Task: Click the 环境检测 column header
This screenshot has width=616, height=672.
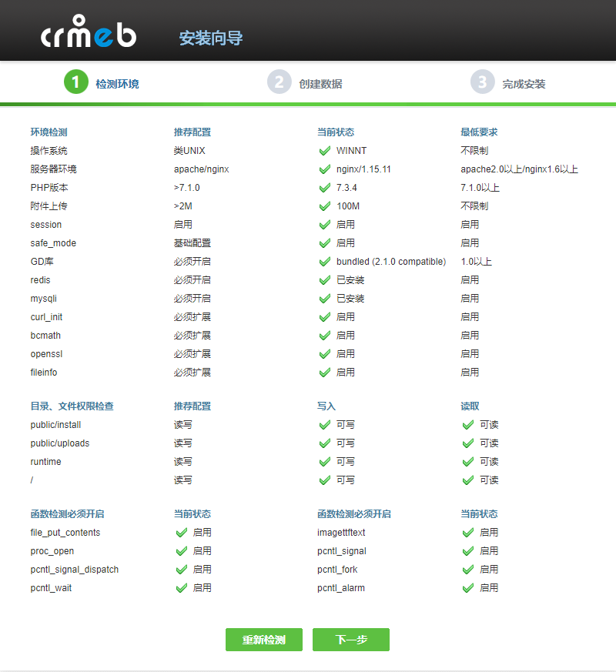Action: pyautogui.click(x=49, y=132)
